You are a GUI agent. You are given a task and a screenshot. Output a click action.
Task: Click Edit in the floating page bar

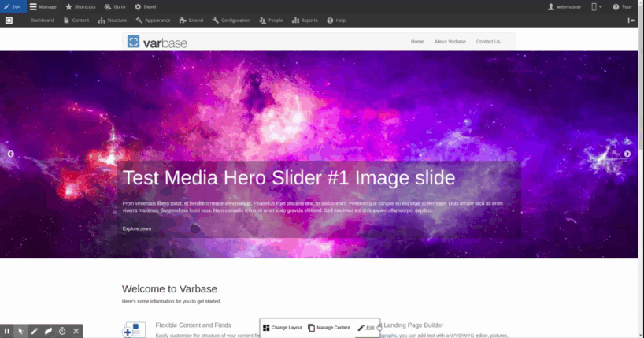[x=366, y=327]
